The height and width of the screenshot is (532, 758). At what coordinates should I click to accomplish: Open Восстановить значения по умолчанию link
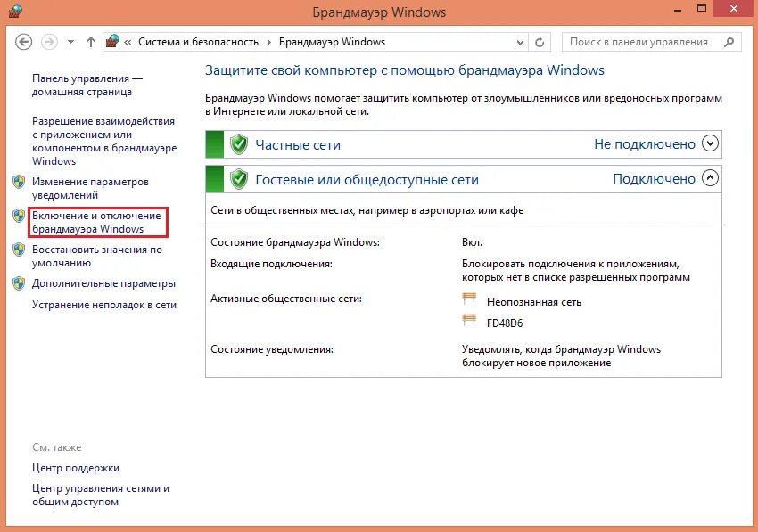click(x=97, y=256)
